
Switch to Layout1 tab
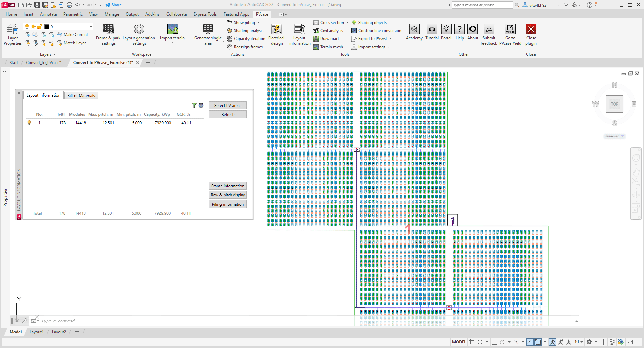tap(36, 332)
